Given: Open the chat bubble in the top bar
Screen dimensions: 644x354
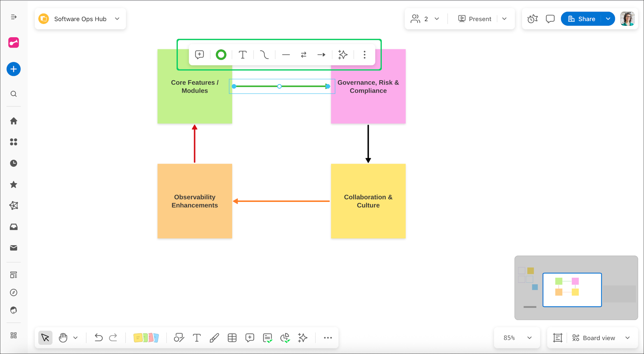Looking at the screenshot, I should 550,19.
